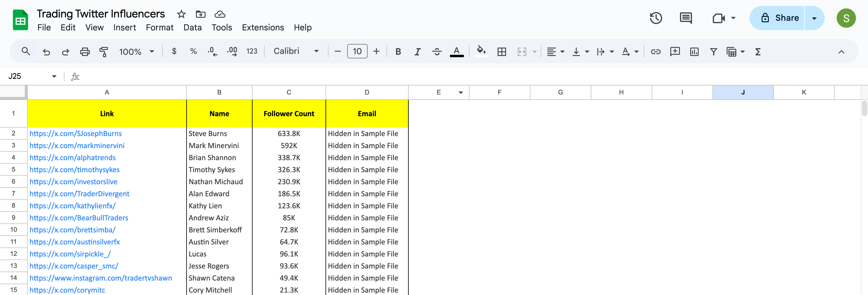Viewport: 868px width, 295px height.
Task: Print the spreadsheet
Action: click(x=85, y=51)
